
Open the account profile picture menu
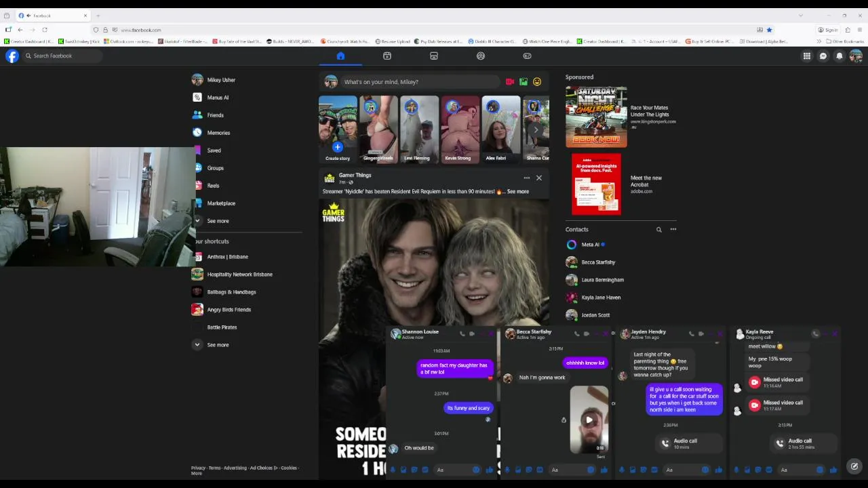point(856,56)
